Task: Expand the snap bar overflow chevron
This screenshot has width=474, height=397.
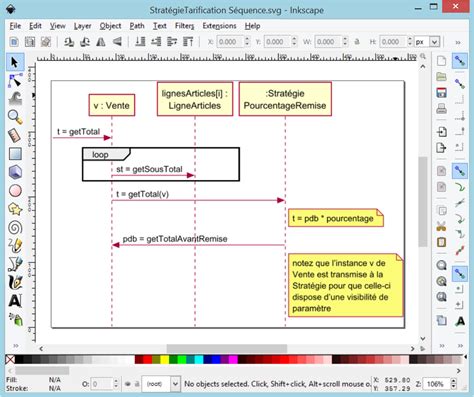Action: tap(460, 345)
